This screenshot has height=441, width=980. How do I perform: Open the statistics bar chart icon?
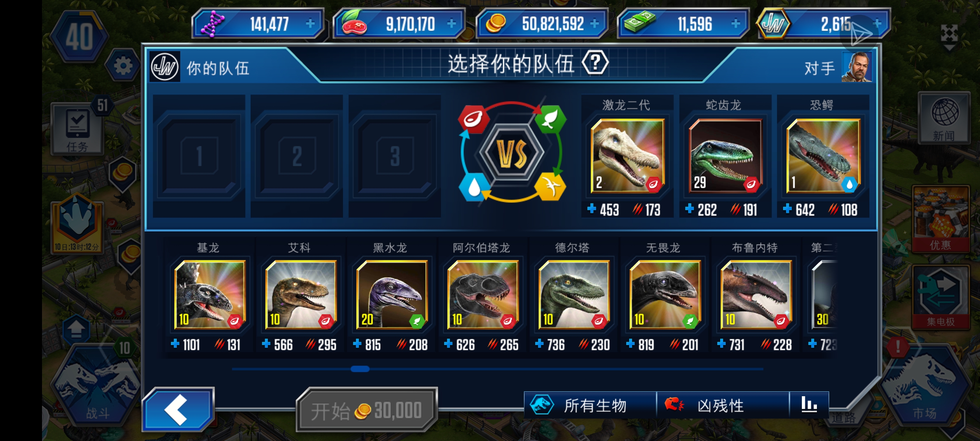click(809, 405)
